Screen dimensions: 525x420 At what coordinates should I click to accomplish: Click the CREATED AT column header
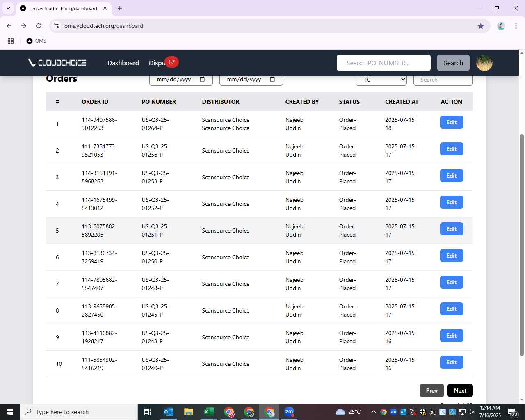[x=402, y=102]
